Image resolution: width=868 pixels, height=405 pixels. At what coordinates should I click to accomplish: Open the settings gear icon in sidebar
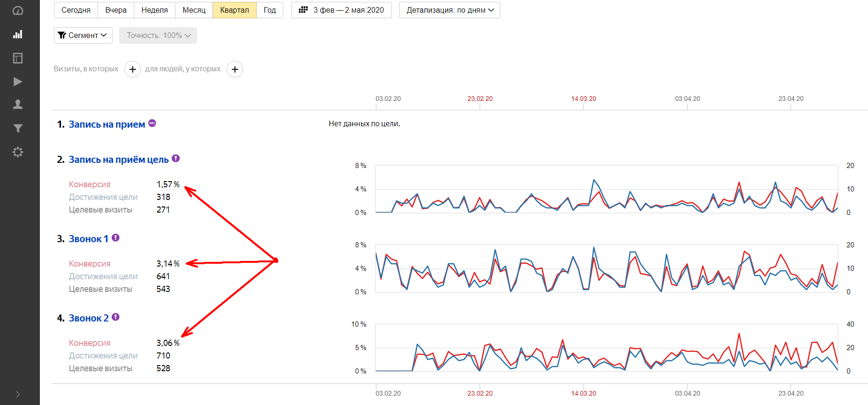coord(18,152)
